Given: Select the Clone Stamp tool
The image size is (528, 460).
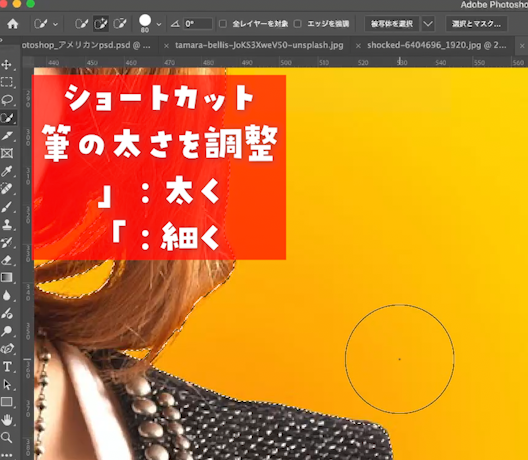Looking at the screenshot, I should [x=7, y=225].
